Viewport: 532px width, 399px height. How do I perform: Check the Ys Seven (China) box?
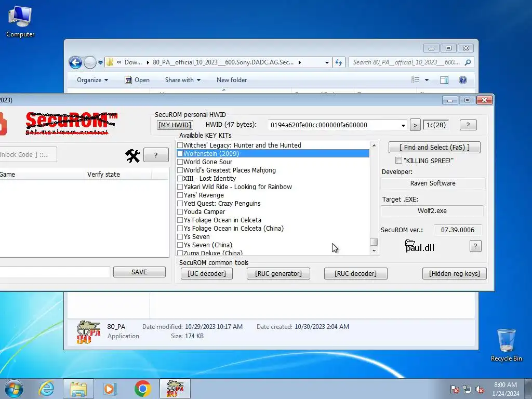pos(180,245)
